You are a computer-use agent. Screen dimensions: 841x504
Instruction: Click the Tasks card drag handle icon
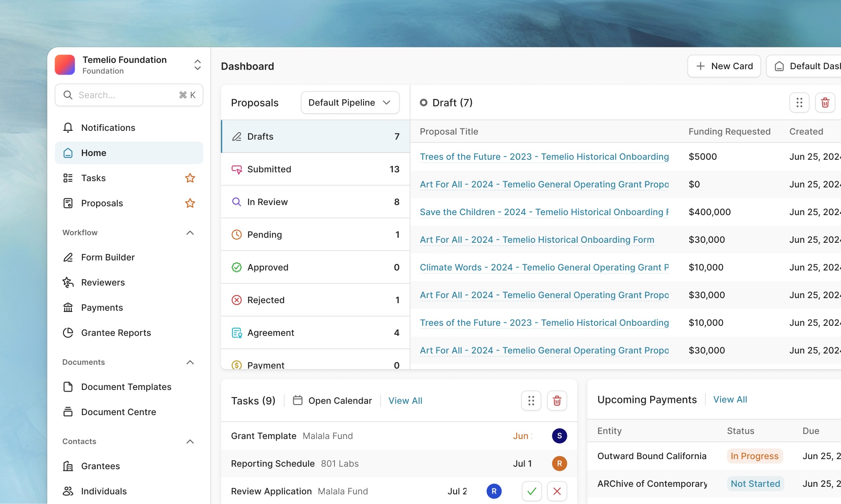[531, 401]
